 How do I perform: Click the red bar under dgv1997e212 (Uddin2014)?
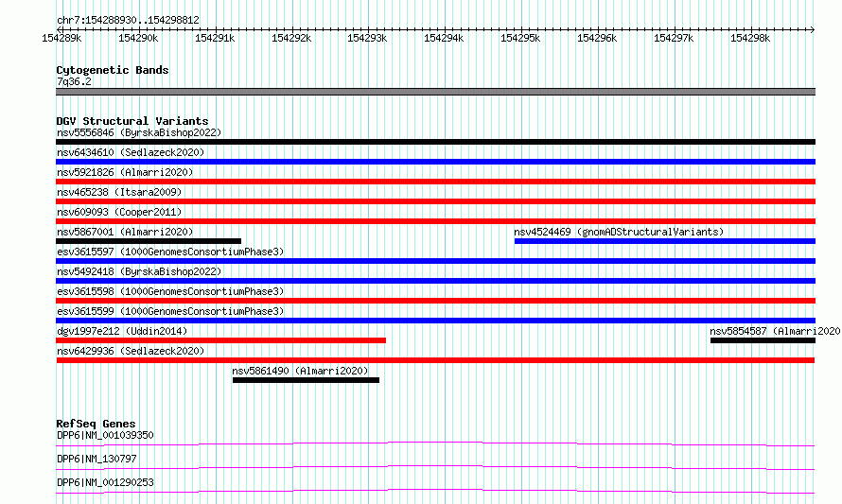coord(220,340)
